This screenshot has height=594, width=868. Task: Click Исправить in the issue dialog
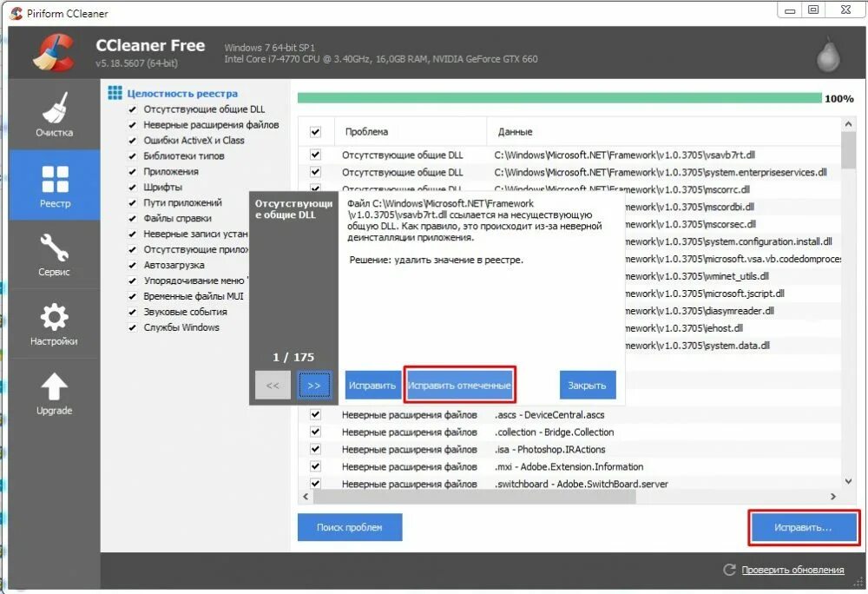(372, 386)
